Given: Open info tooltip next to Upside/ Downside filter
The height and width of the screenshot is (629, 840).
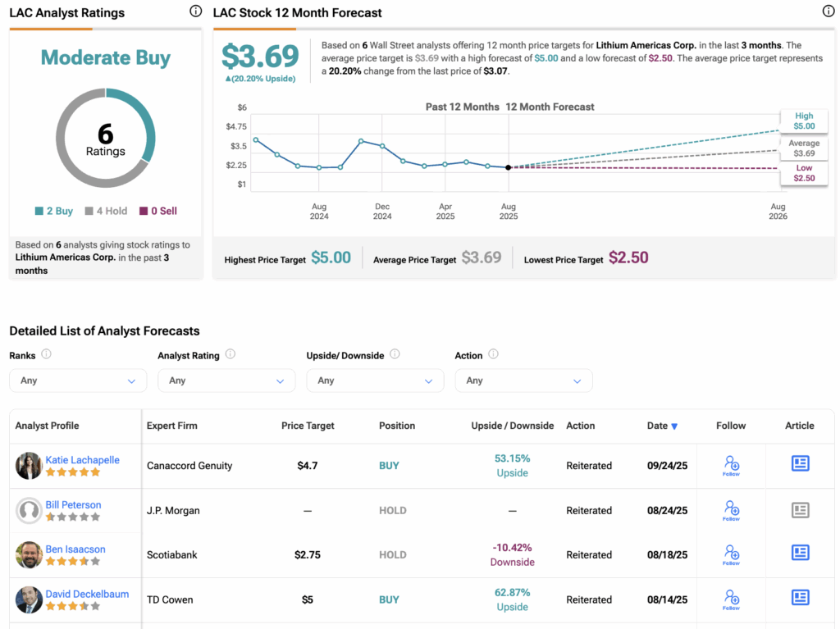Looking at the screenshot, I should coord(395,354).
